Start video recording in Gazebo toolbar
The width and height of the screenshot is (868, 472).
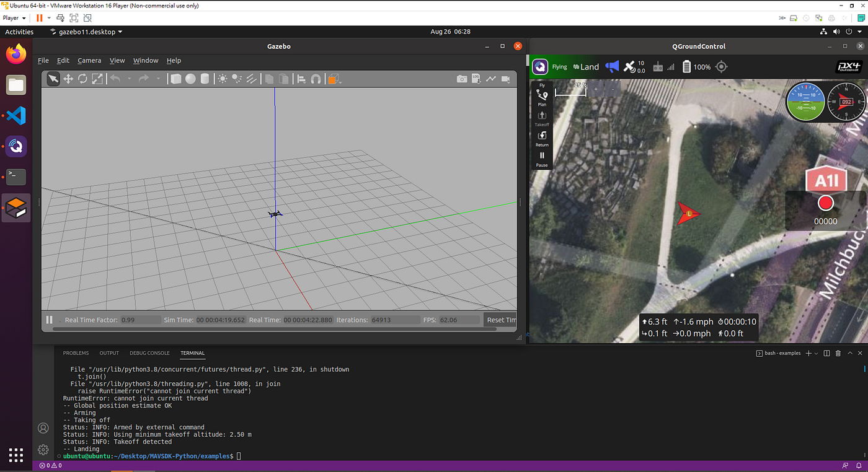click(505, 79)
